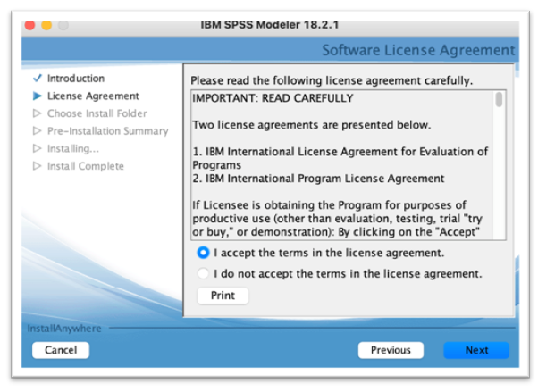Click the triangle icon beside Install Complete
The width and height of the screenshot is (538, 392).
tap(37, 166)
